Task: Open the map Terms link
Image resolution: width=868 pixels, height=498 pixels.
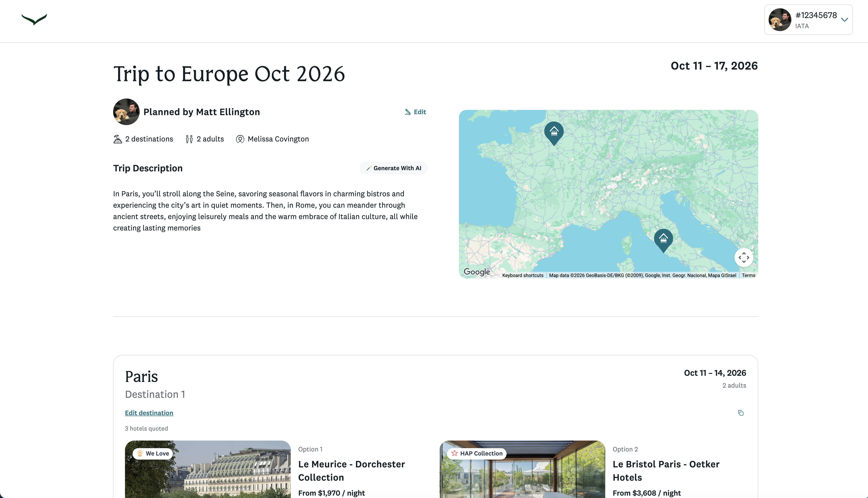Action: tap(748, 275)
